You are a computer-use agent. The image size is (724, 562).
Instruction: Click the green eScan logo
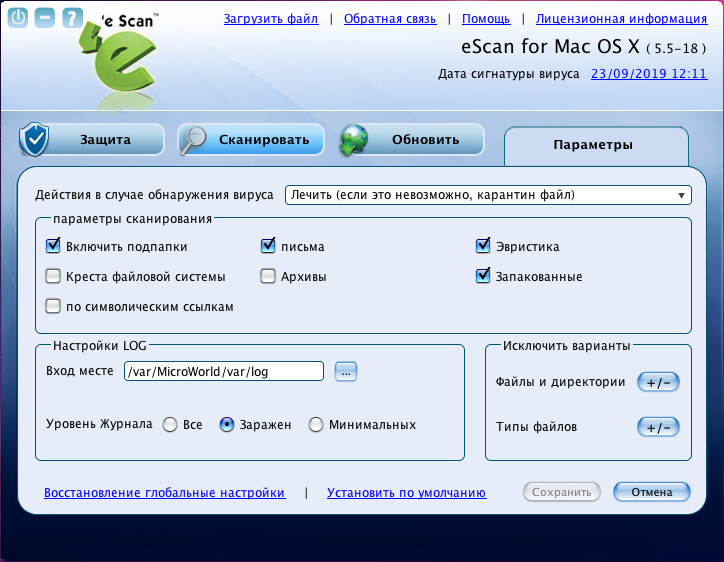119,58
